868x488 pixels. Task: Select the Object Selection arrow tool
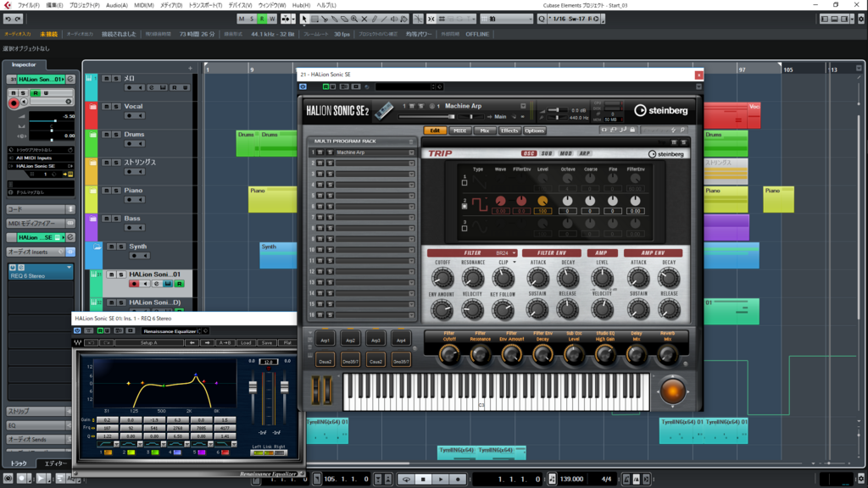[x=304, y=19]
